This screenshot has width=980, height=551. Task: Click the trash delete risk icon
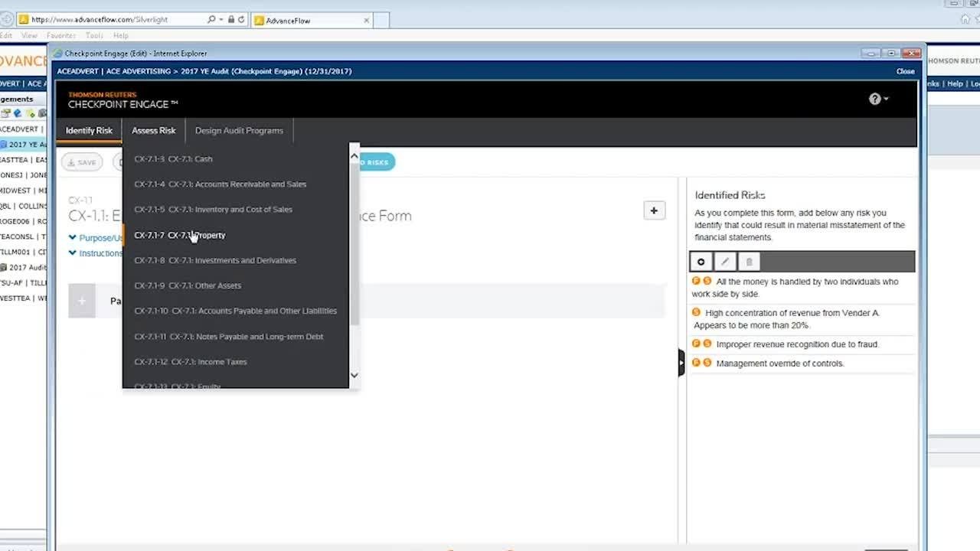pos(749,262)
